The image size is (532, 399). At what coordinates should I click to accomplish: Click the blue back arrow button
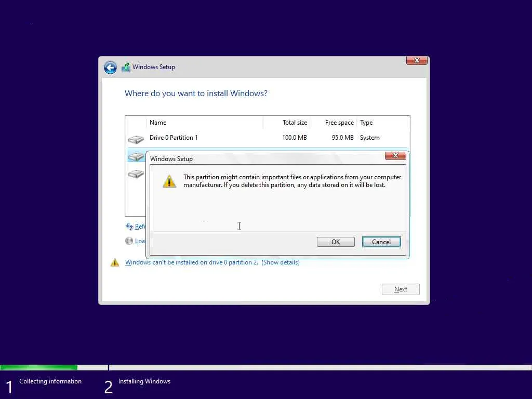click(x=110, y=68)
